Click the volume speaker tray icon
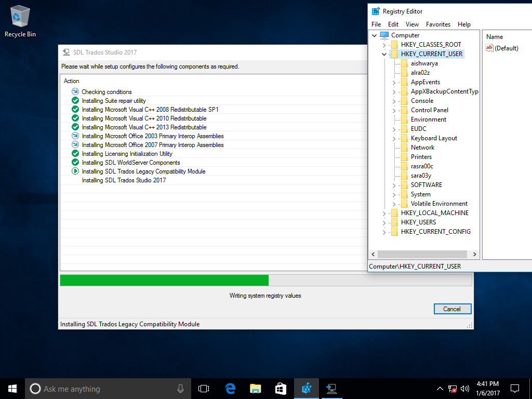 (x=465, y=389)
